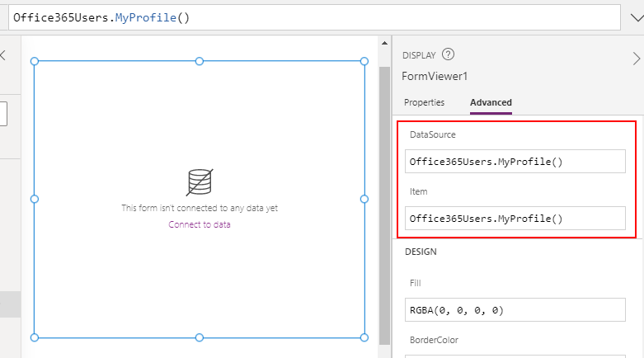Click the top-left corner handle of the form

click(35, 61)
